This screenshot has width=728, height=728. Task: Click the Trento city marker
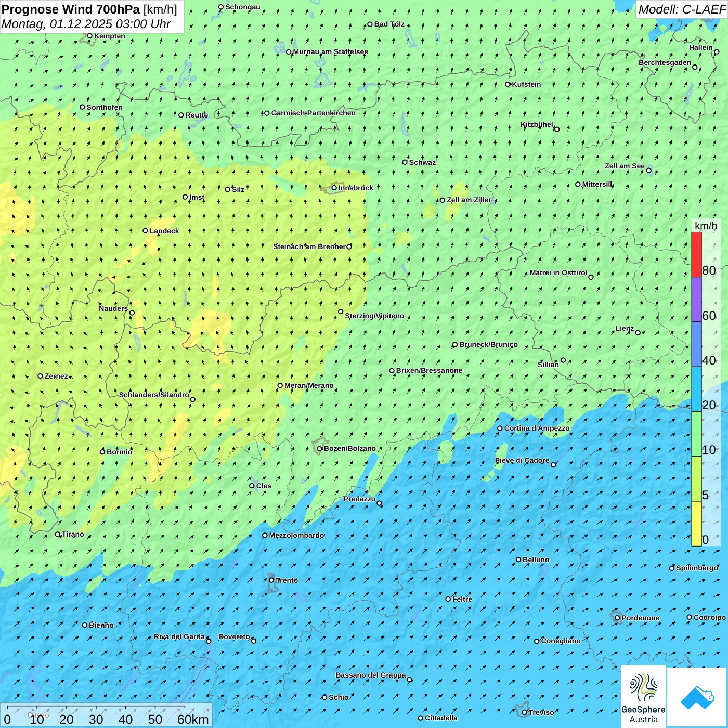(x=271, y=580)
